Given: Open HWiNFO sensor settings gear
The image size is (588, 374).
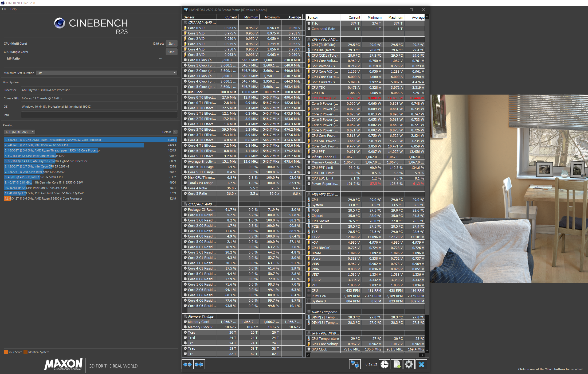Looking at the screenshot, I should pos(409,364).
